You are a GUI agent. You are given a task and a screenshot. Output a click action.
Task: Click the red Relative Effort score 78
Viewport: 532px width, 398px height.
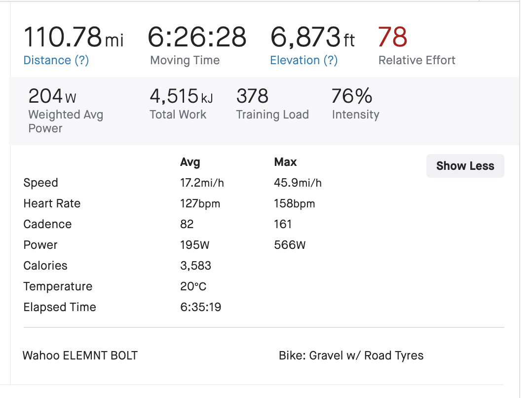coord(392,37)
